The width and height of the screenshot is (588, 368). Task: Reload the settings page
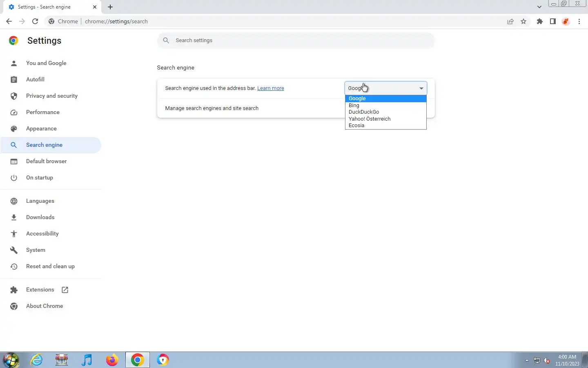coord(35,21)
